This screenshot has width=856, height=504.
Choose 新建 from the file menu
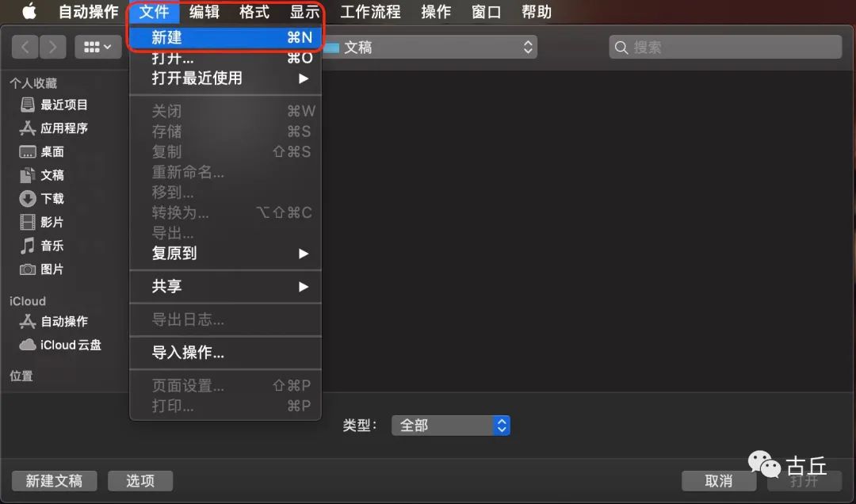point(225,37)
